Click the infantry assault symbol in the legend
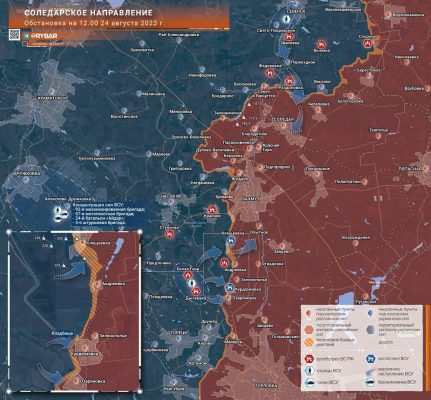This screenshot has height=400, width=431. (310, 371)
